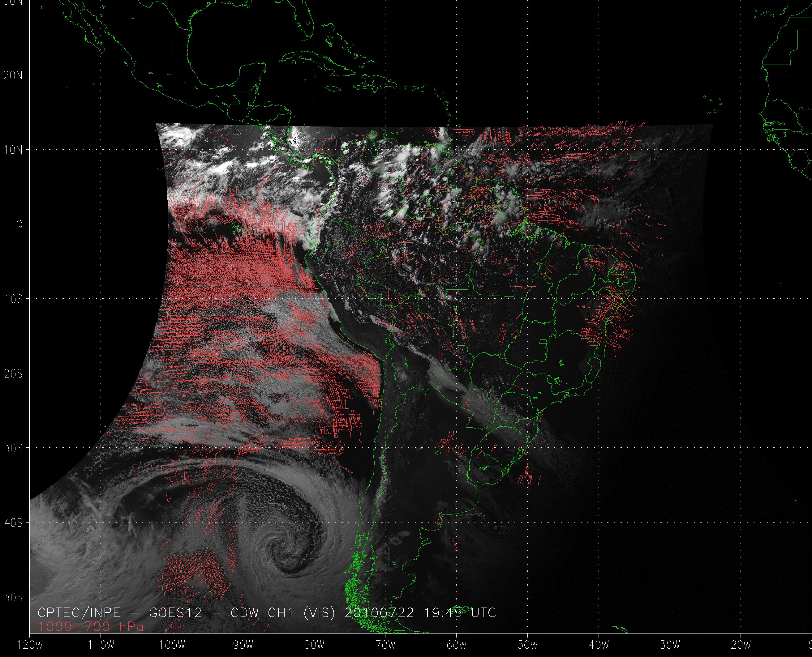Click the 10S latitude axis label

13,299
